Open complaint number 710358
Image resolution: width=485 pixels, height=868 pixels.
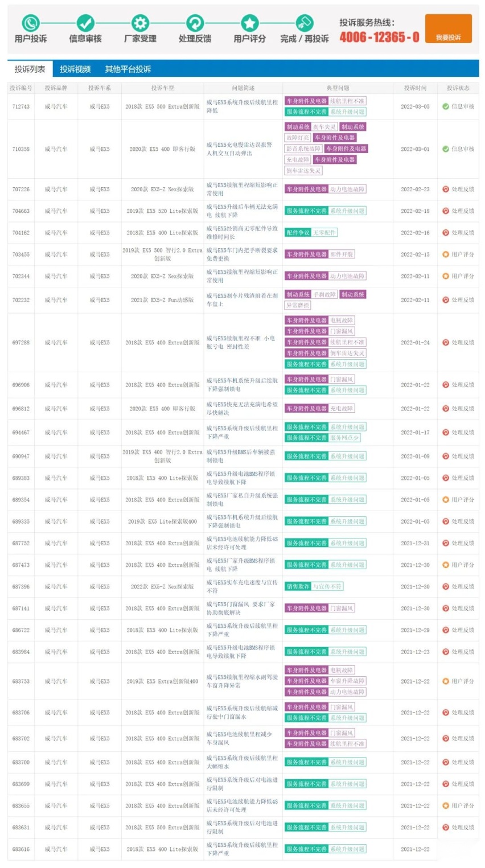point(21,149)
